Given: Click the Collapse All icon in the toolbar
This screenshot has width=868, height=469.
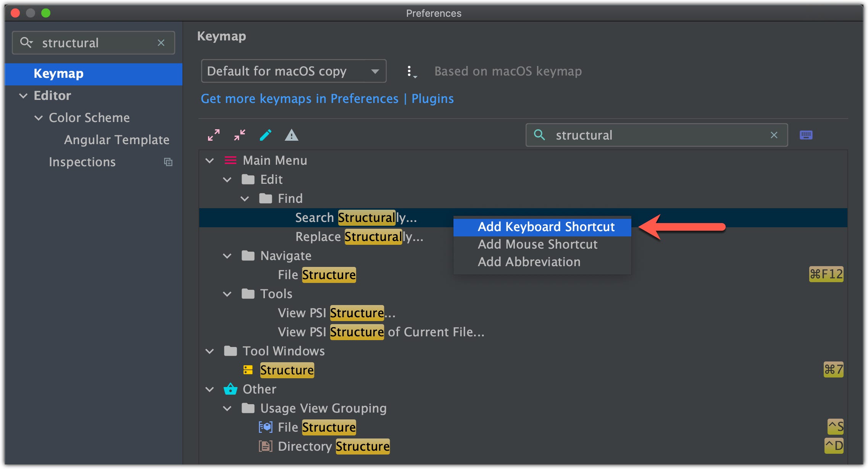Looking at the screenshot, I should (x=240, y=135).
